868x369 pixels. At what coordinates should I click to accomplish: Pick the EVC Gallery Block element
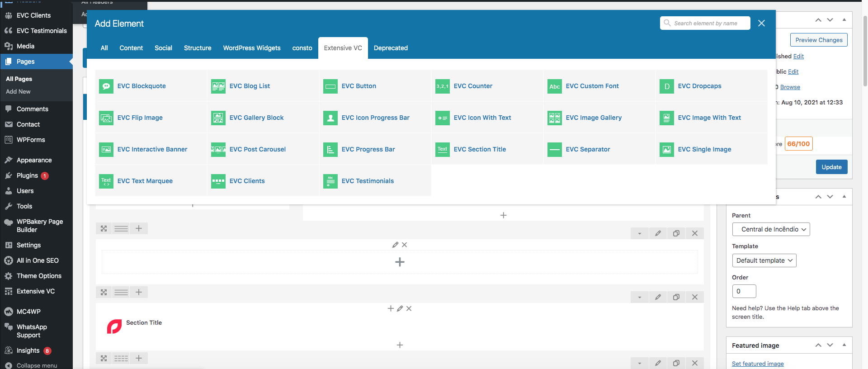pos(263,118)
